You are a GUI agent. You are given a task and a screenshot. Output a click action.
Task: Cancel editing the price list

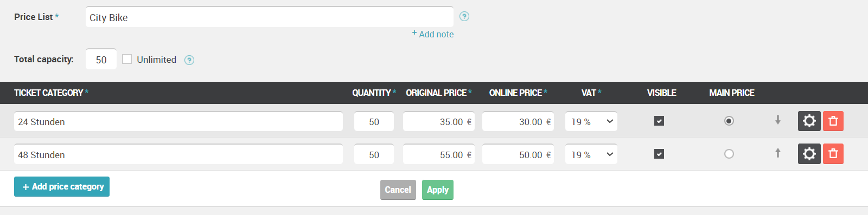pyautogui.click(x=398, y=190)
